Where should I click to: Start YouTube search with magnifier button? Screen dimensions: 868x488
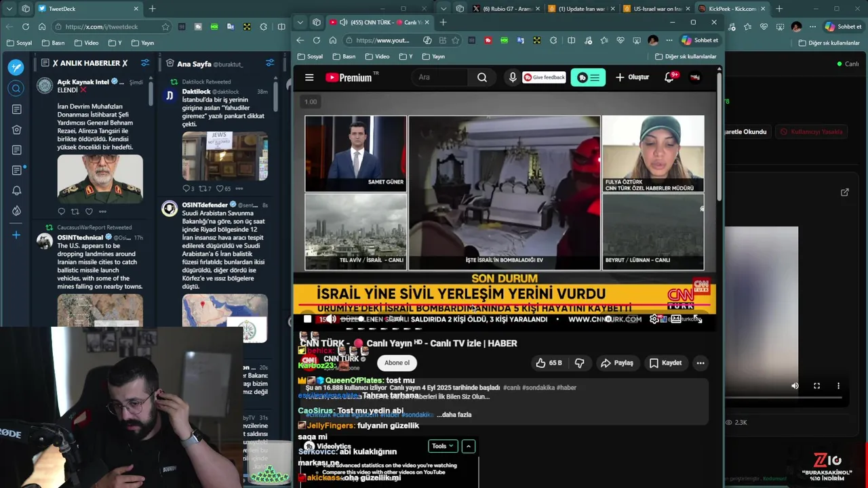[482, 77]
